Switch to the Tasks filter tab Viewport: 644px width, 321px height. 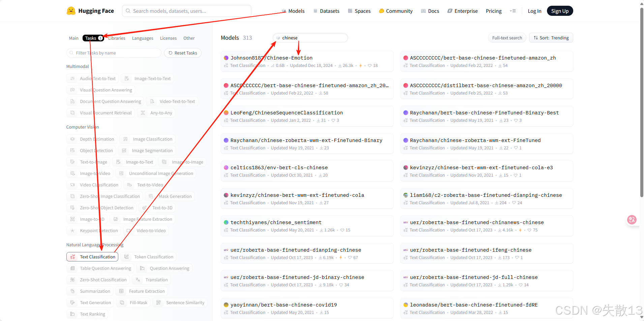93,38
